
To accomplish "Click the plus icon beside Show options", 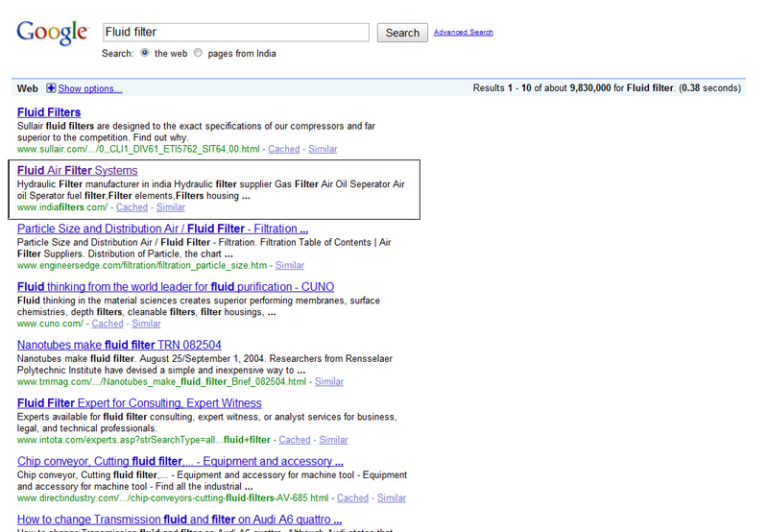I will [51, 88].
